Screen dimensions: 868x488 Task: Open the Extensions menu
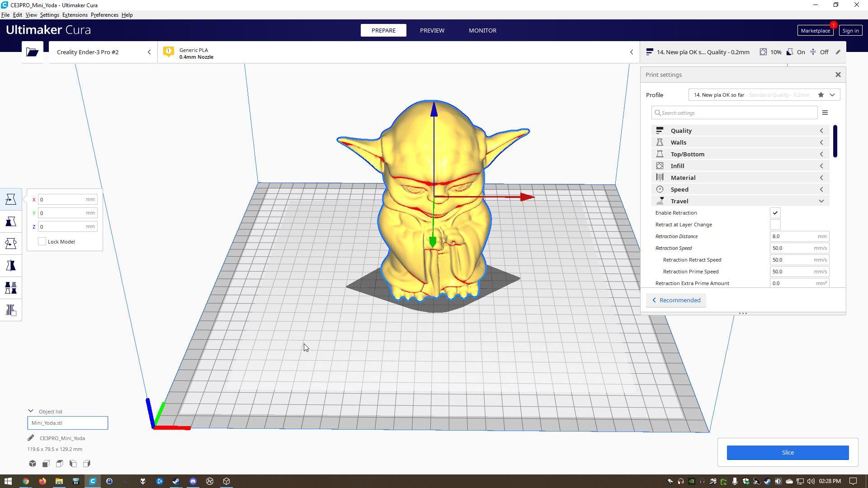(x=75, y=15)
